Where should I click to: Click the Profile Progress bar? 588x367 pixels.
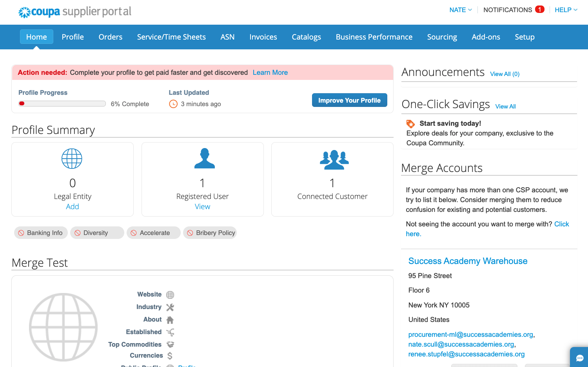62,104
